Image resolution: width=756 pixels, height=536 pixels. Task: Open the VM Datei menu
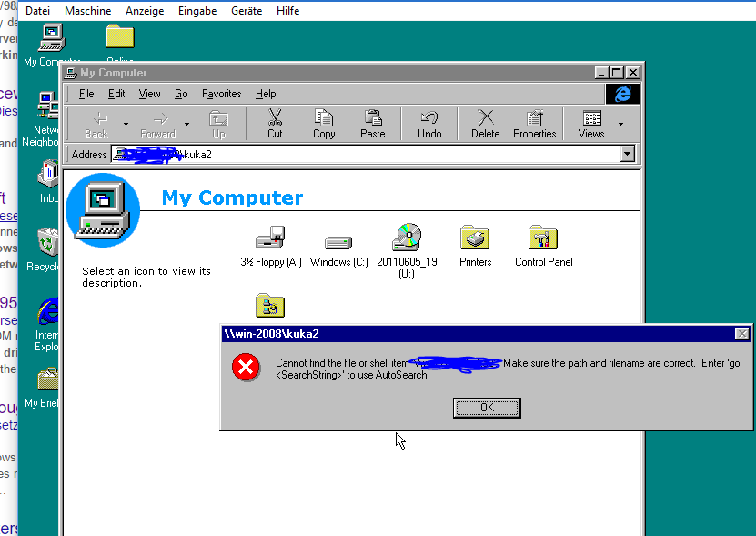click(37, 11)
